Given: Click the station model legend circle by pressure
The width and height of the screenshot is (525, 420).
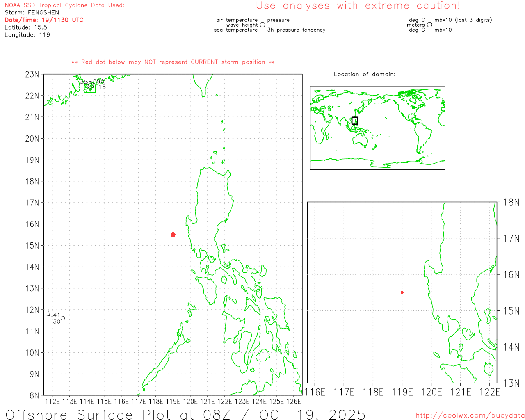Looking at the screenshot, I should point(262,25).
